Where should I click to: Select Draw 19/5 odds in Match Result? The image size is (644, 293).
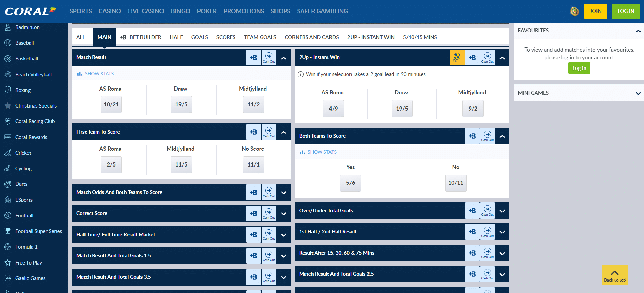pos(181,104)
